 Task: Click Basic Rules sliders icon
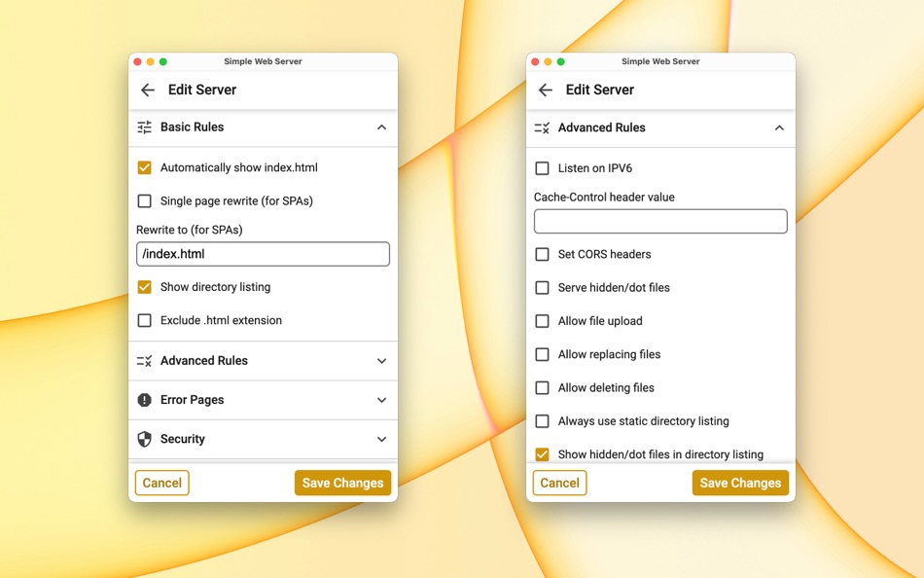tap(144, 126)
